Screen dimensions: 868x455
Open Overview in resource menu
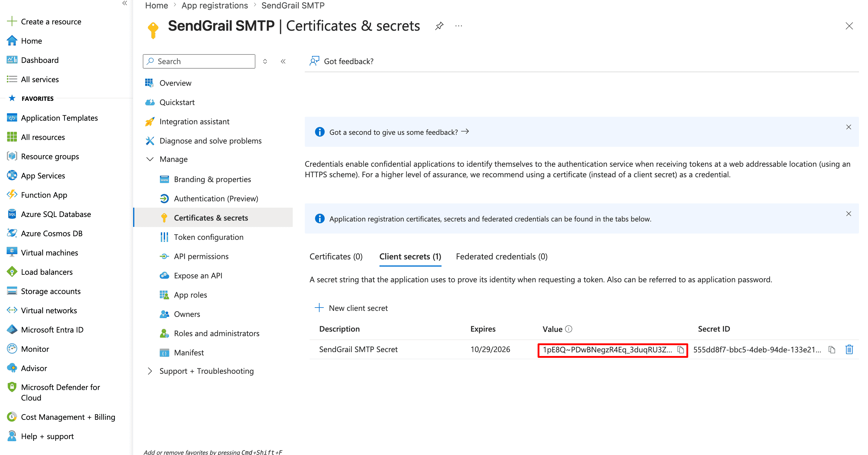pyautogui.click(x=175, y=83)
